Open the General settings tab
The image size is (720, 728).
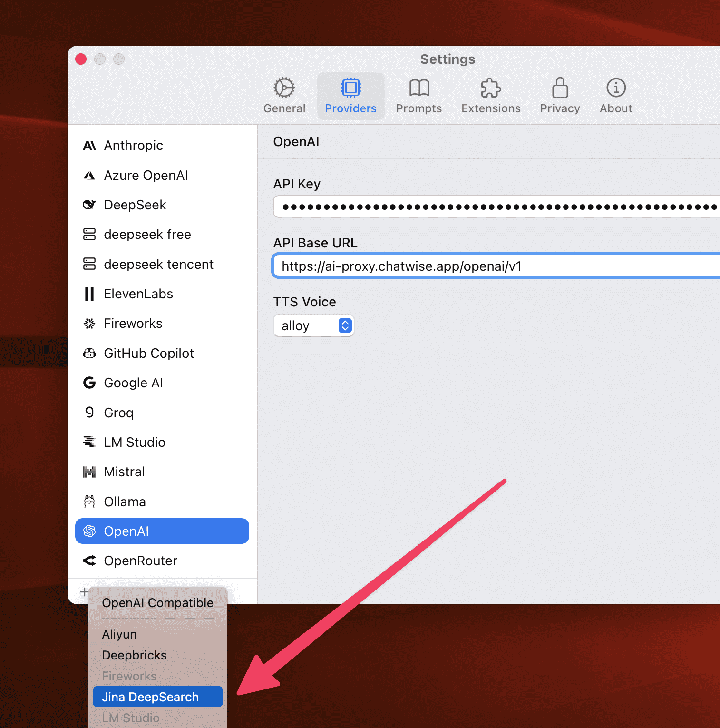tap(284, 96)
